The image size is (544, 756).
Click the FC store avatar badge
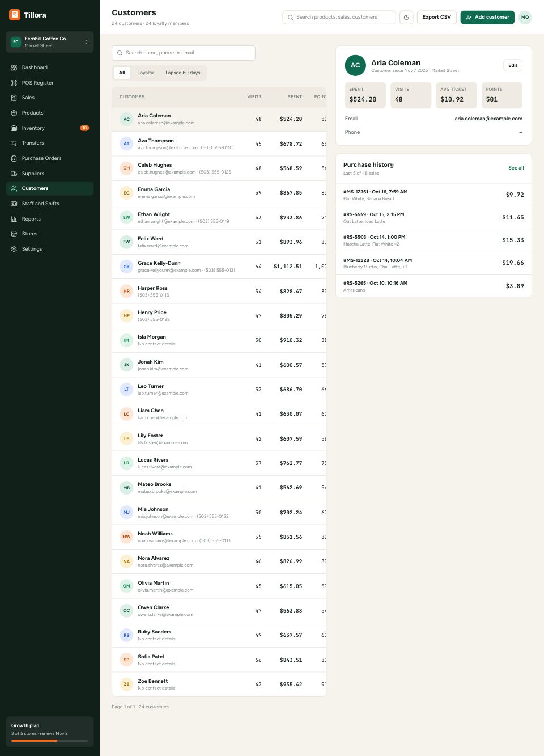tap(16, 42)
